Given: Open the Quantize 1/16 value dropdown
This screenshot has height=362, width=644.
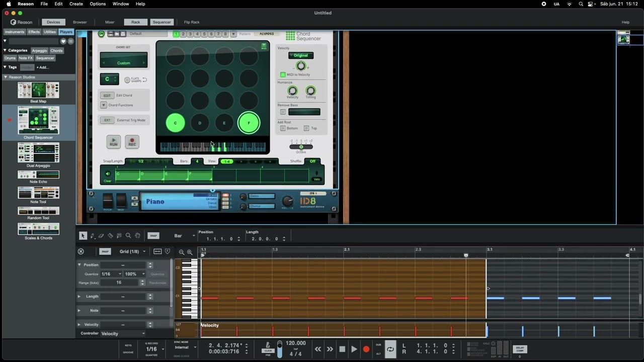Looking at the screenshot, I should pos(111,274).
